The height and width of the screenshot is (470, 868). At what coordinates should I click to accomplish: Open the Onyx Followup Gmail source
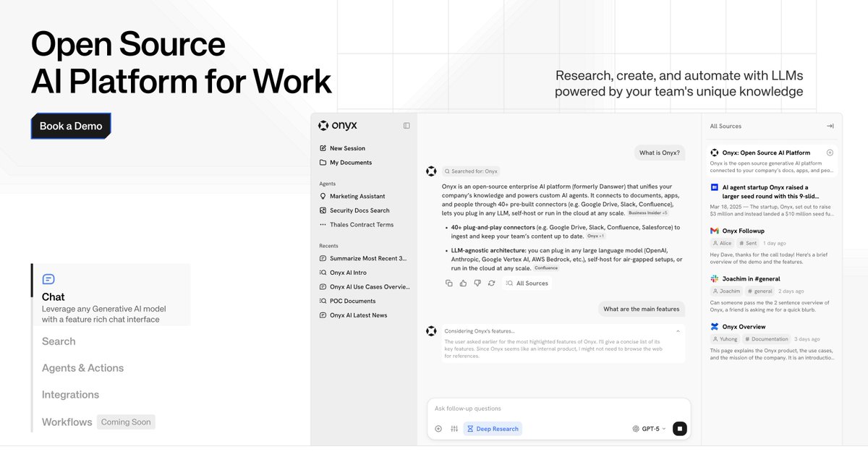772,246
